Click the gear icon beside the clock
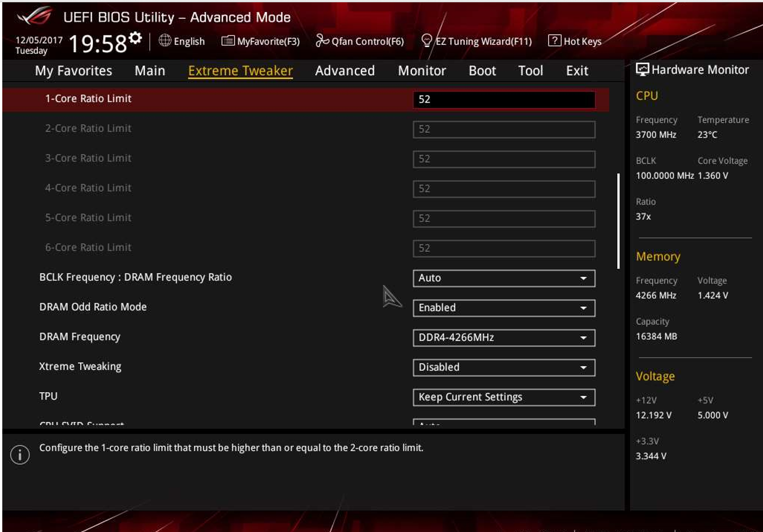This screenshot has height=532, width=763. pyautogui.click(x=135, y=38)
